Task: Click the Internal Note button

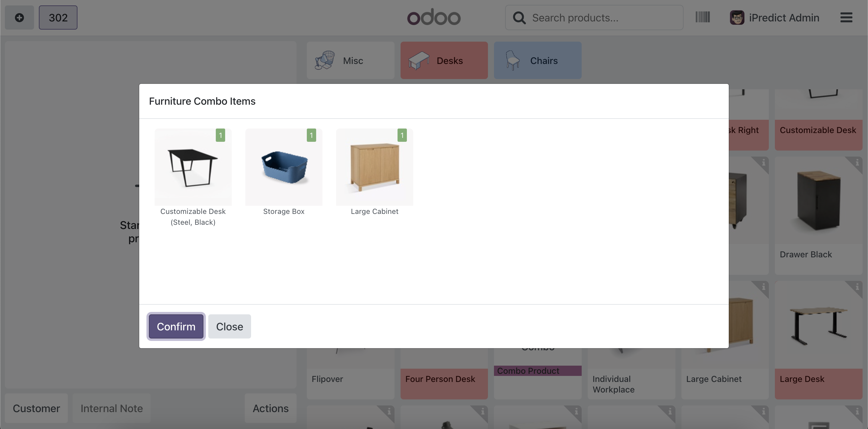Action: coord(112,408)
